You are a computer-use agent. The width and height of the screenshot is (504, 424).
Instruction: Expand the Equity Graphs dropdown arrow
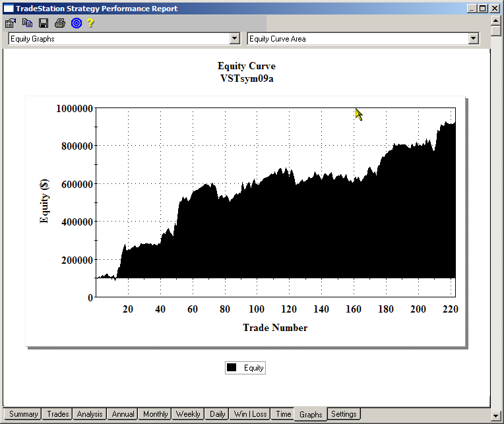[235, 39]
